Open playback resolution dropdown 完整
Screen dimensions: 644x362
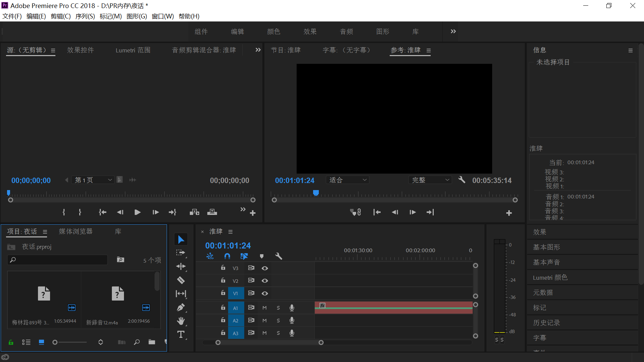coord(430,180)
